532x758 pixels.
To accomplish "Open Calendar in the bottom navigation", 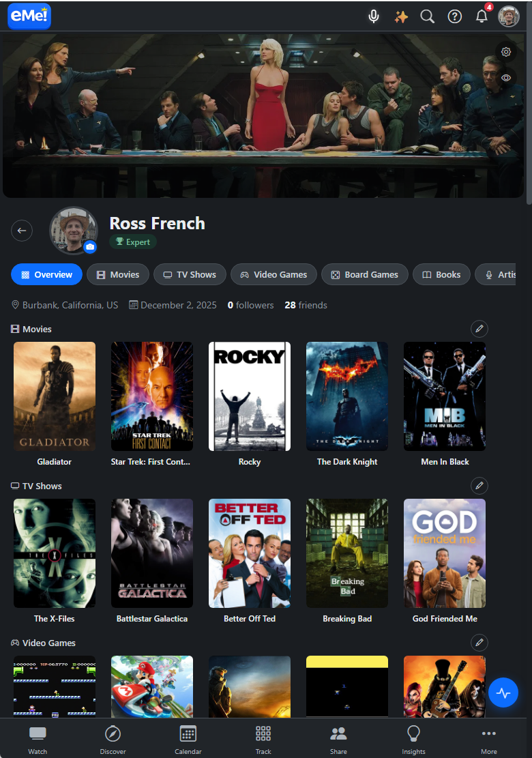I will 188,739.
